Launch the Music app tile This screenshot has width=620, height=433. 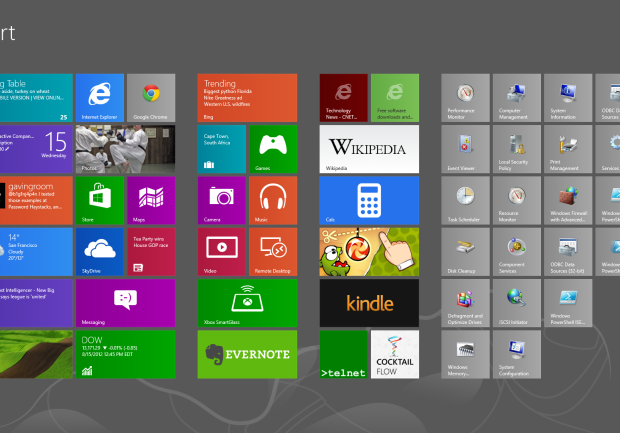(x=272, y=200)
